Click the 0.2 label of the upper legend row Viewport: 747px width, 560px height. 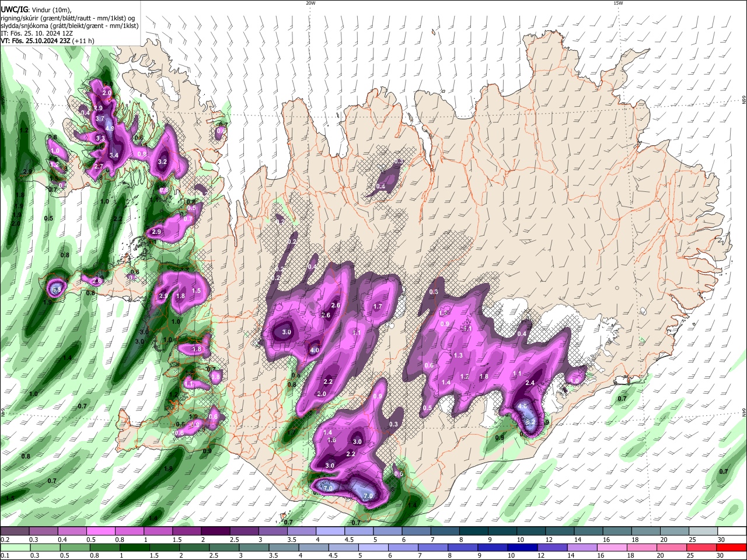coord(6,540)
